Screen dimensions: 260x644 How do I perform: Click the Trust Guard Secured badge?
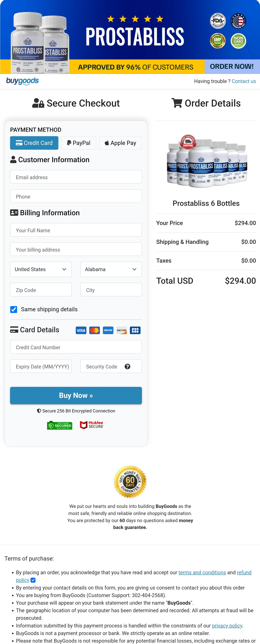point(60,425)
